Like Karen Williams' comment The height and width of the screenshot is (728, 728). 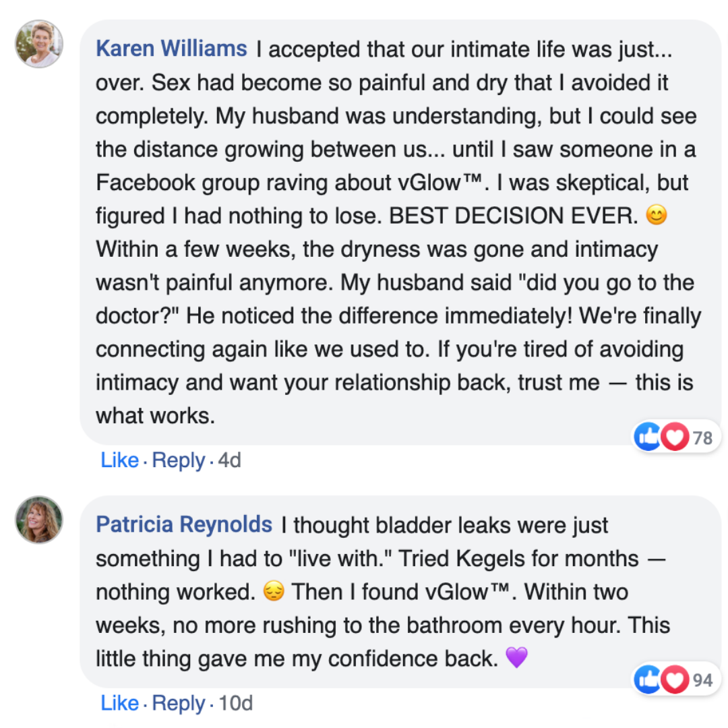(x=119, y=460)
